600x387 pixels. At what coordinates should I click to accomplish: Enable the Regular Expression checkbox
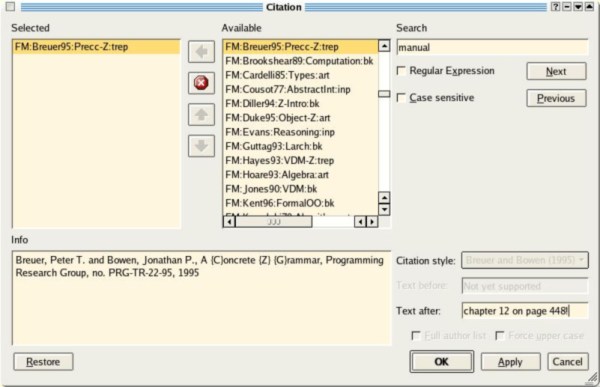click(x=401, y=71)
